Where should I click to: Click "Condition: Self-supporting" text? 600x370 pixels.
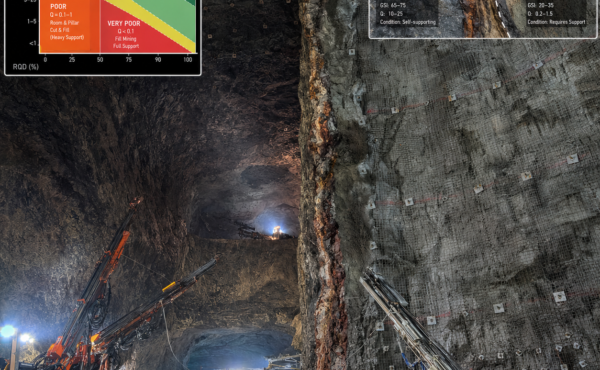click(408, 22)
